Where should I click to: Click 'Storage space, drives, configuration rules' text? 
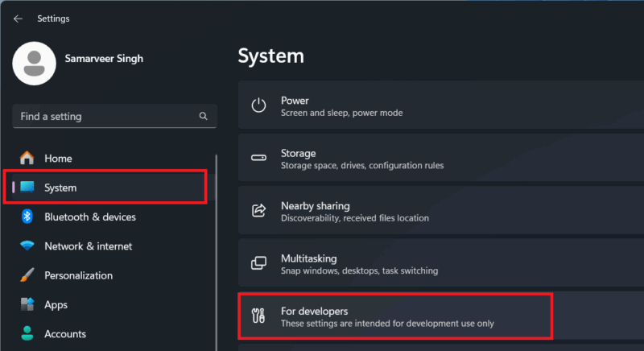click(362, 166)
